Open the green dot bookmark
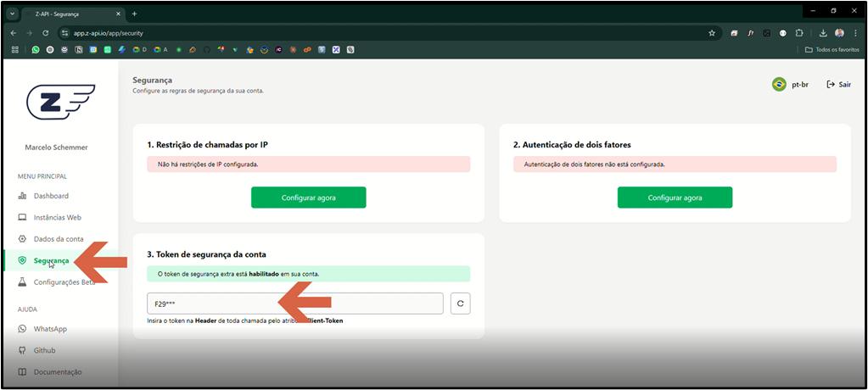 (x=179, y=50)
